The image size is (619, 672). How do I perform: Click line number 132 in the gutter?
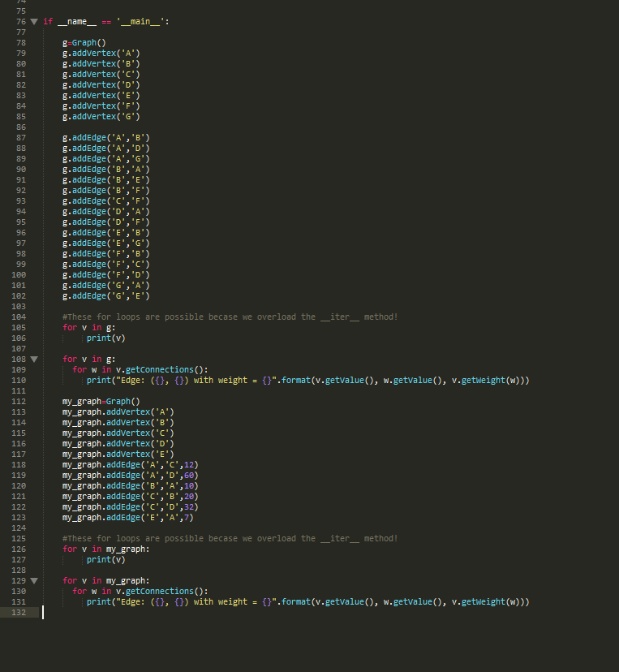19,613
